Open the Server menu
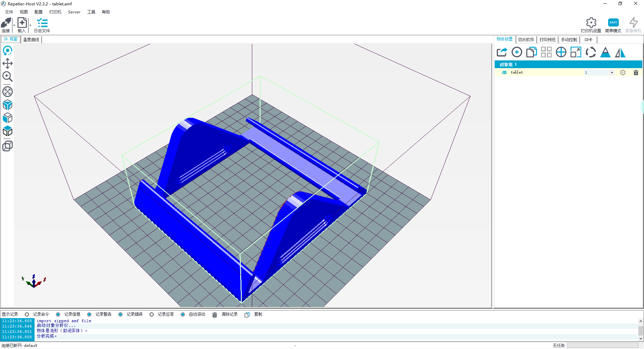 pyautogui.click(x=74, y=12)
